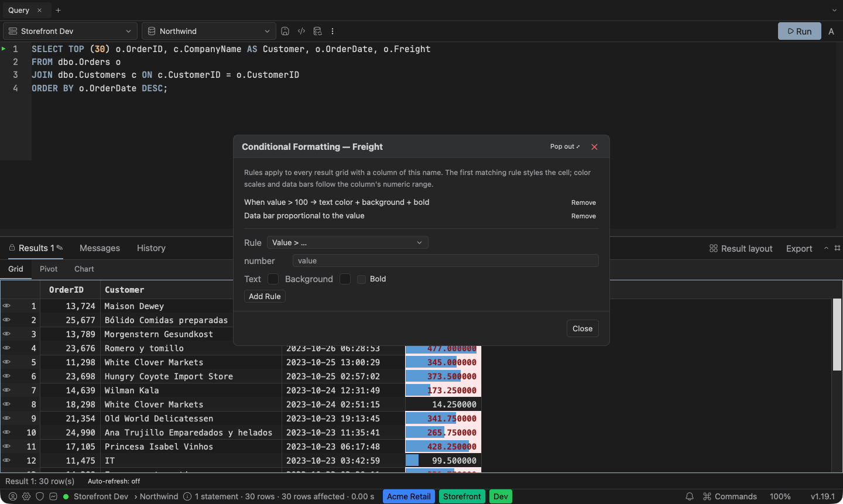Switch to the Chart view tab
The height and width of the screenshot is (504, 843).
pos(84,269)
